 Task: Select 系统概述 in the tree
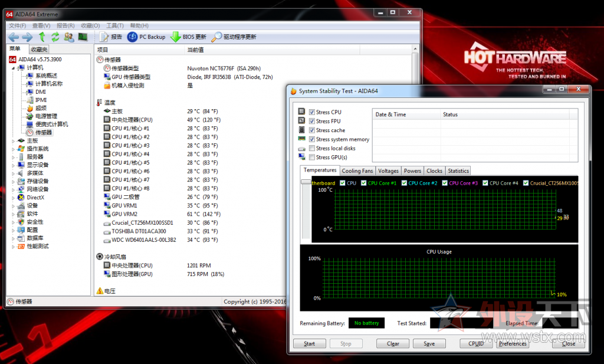pos(46,76)
